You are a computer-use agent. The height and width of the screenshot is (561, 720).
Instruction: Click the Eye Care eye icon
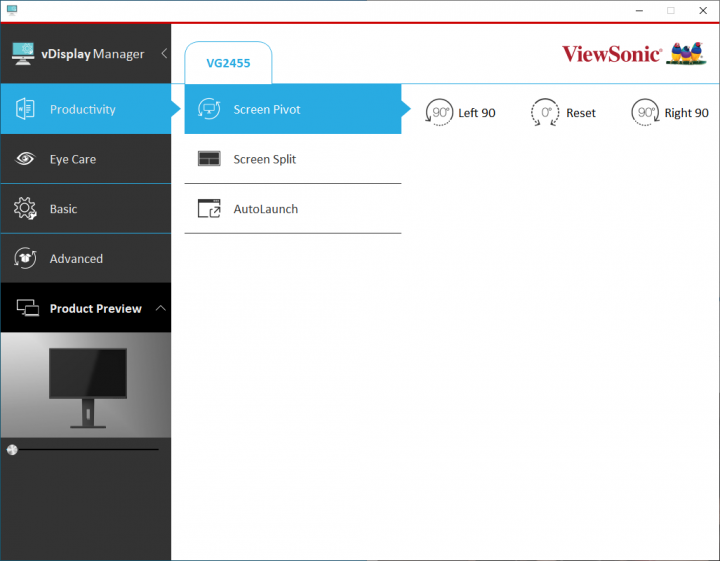pyautogui.click(x=25, y=159)
